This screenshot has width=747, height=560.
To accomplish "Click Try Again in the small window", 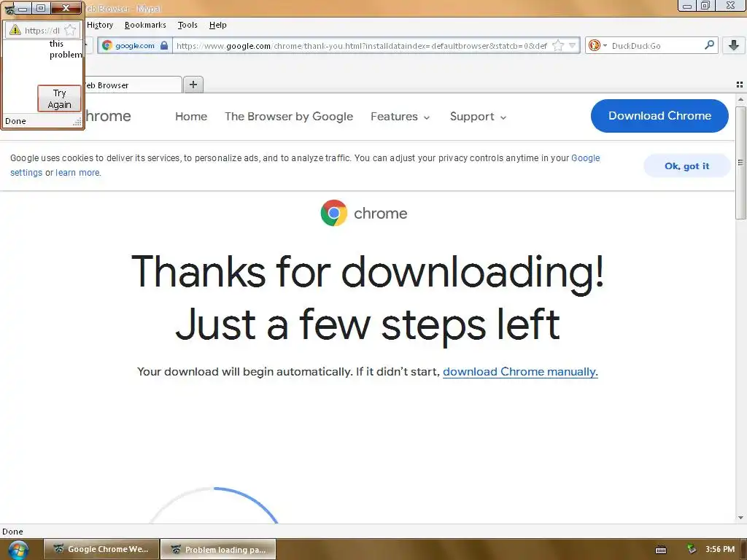I will click(x=60, y=98).
